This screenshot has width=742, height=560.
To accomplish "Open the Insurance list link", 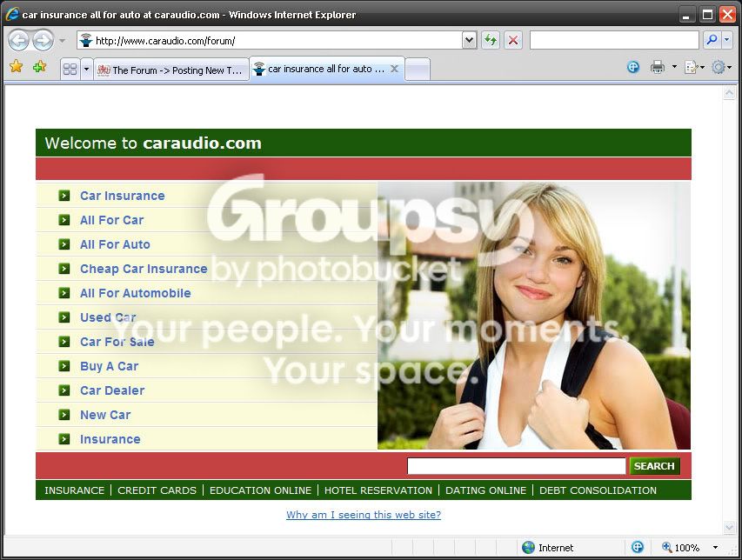I will 110,439.
